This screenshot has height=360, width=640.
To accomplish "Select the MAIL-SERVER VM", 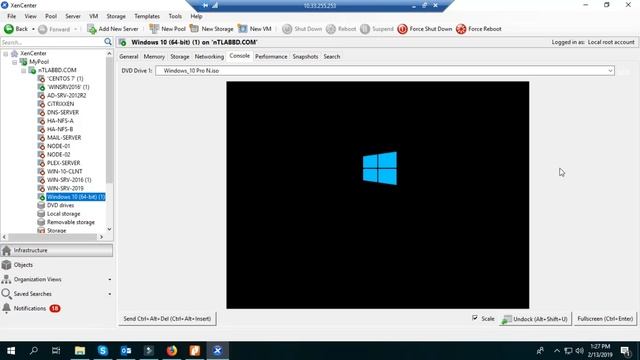I will (64, 138).
